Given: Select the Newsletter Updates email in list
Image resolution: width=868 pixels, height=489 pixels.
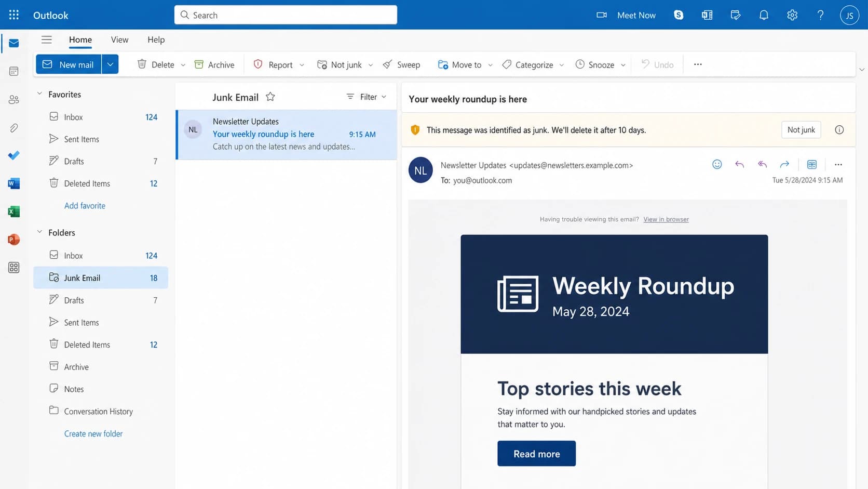Looking at the screenshot, I should point(287,135).
